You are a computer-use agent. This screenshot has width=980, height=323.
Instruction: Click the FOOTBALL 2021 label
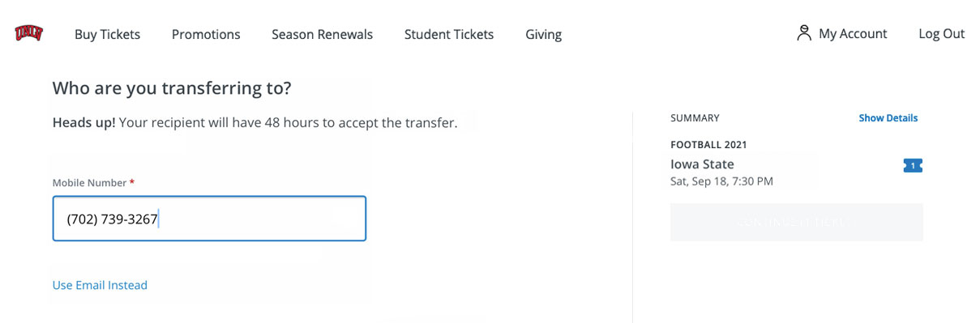(x=708, y=145)
